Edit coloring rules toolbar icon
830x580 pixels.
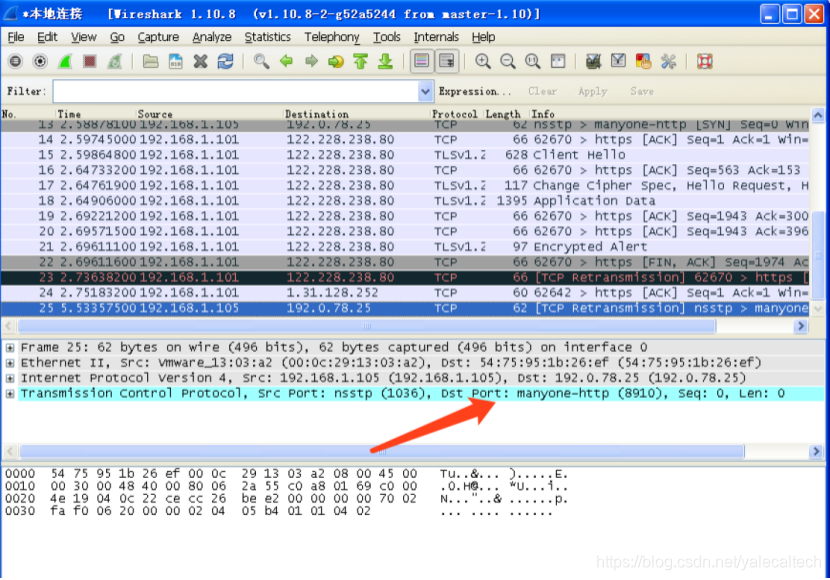click(643, 61)
